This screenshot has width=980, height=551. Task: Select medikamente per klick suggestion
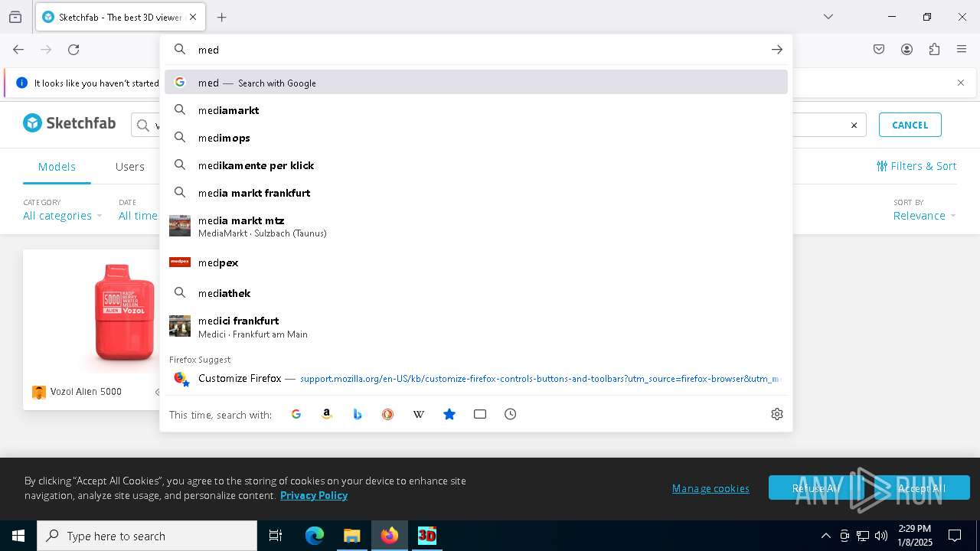476,165
